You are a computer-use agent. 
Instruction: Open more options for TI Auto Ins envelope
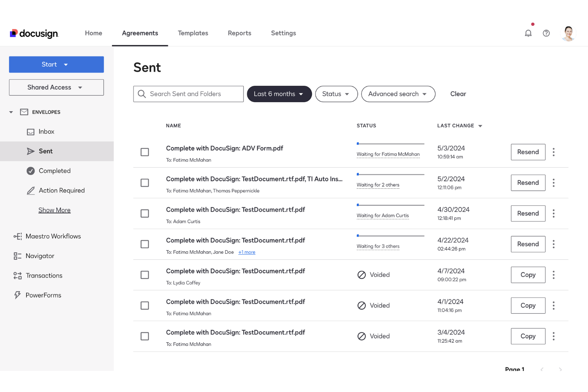point(553,183)
